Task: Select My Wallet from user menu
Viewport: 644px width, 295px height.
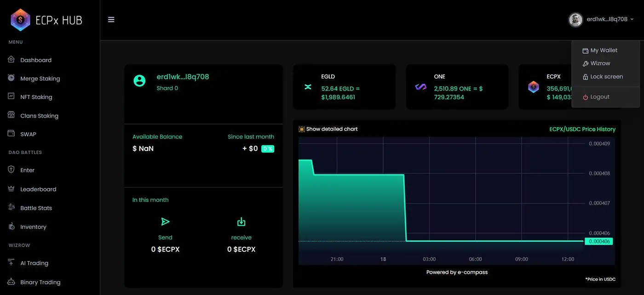Action: (604, 51)
